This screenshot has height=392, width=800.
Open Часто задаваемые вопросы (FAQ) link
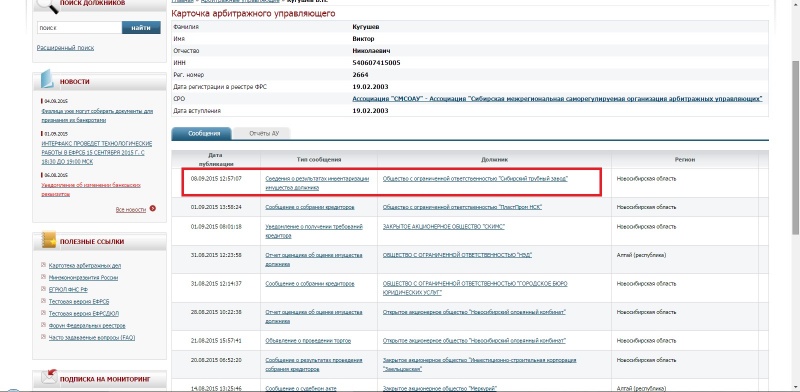[92, 338]
